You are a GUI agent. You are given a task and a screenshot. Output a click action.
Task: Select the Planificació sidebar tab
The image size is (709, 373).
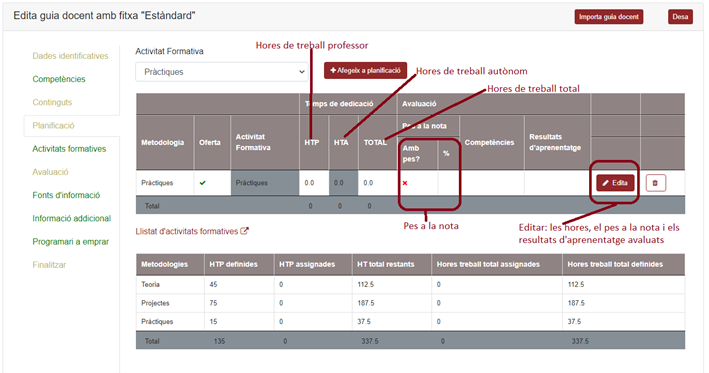[x=53, y=126]
